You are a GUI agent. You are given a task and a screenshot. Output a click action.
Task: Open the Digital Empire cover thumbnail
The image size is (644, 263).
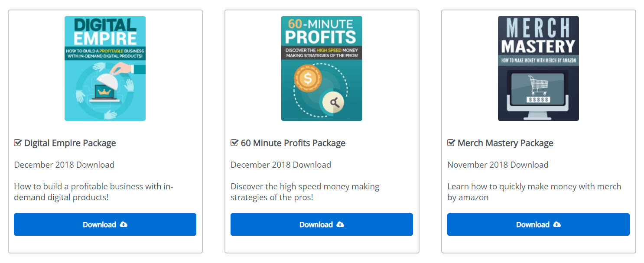tap(105, 68)
